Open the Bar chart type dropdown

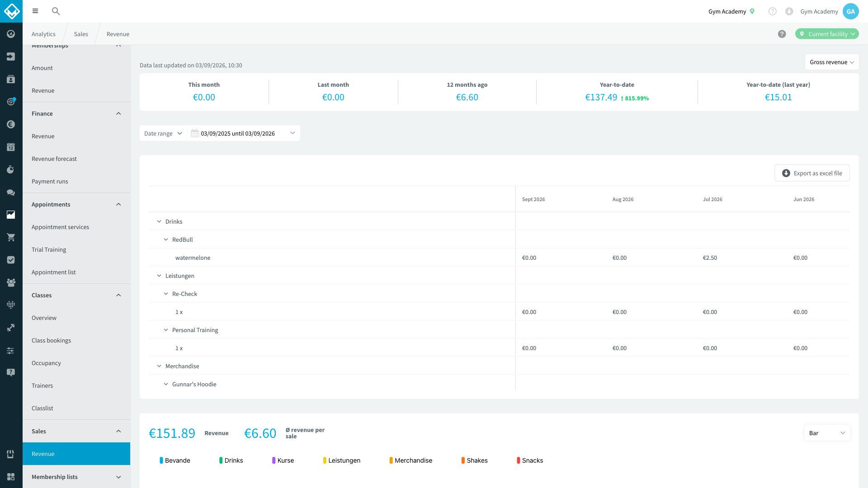827,433
